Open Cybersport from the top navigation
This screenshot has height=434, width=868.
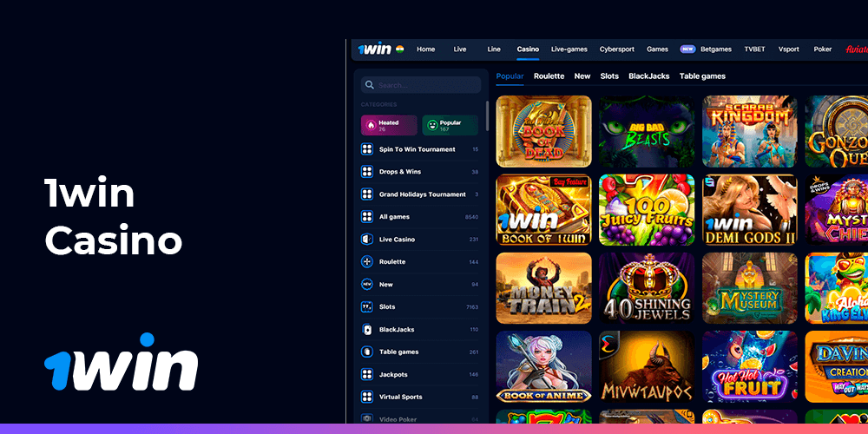tap(616, 49)
